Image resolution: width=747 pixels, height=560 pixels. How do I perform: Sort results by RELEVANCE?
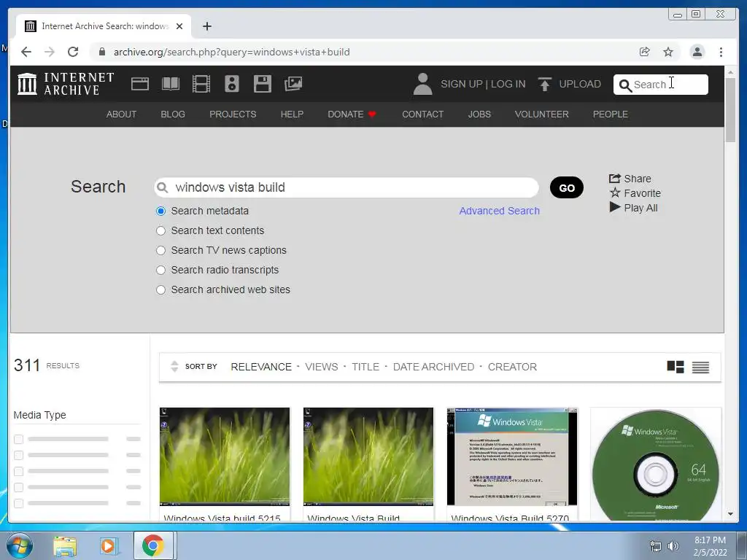(261, 367)
